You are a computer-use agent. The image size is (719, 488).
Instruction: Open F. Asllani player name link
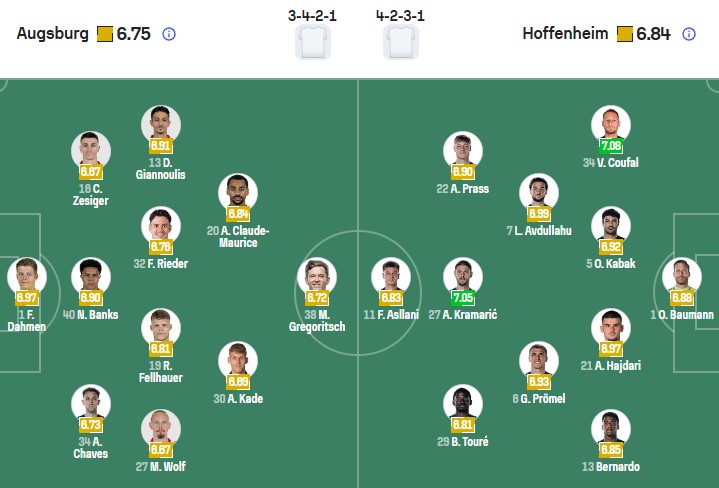tap(391, 315)
